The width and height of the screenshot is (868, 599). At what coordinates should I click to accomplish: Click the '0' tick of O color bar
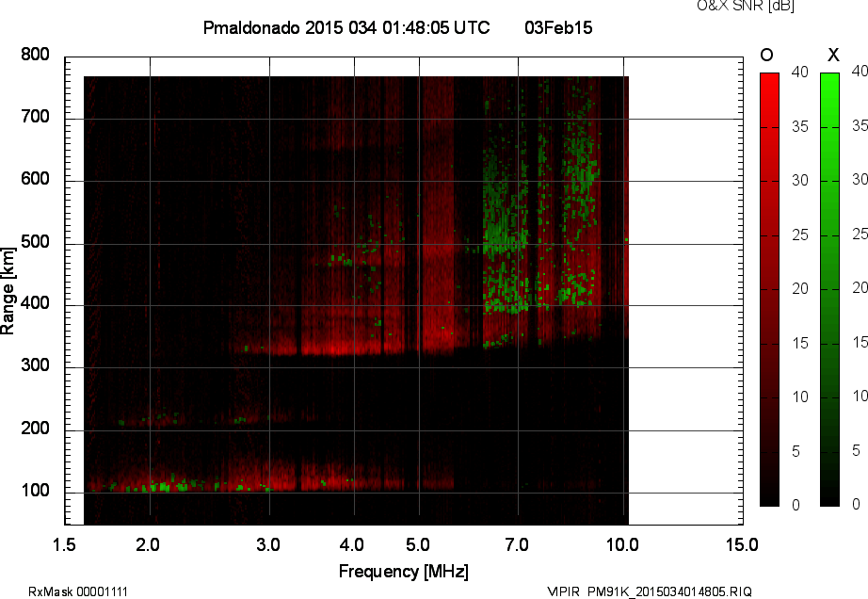tap(796, 505)
